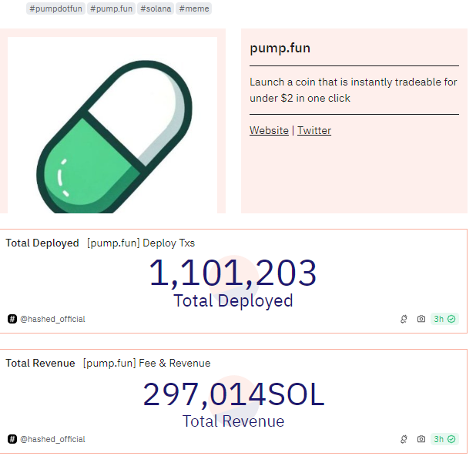Open the [pump.fun] Fee & Revenue query
The height and width of the screenshot is (466, 476).
146,363
